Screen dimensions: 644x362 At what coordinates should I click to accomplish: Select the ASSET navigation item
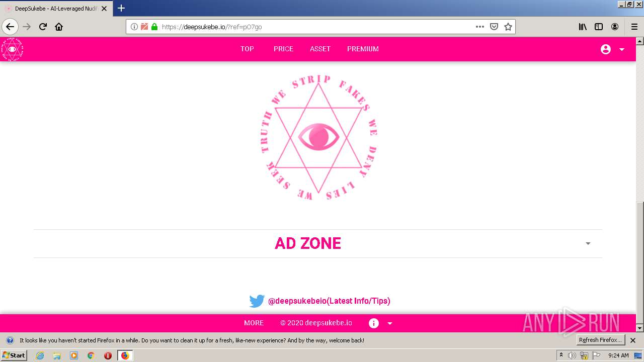[x=320, y=49]
